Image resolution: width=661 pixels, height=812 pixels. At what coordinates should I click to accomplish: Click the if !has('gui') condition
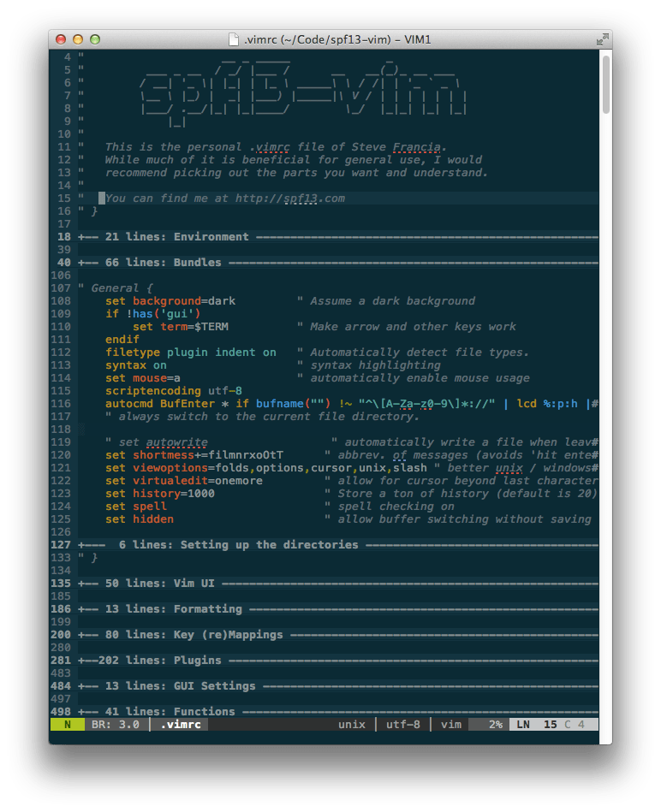[152, 314]
